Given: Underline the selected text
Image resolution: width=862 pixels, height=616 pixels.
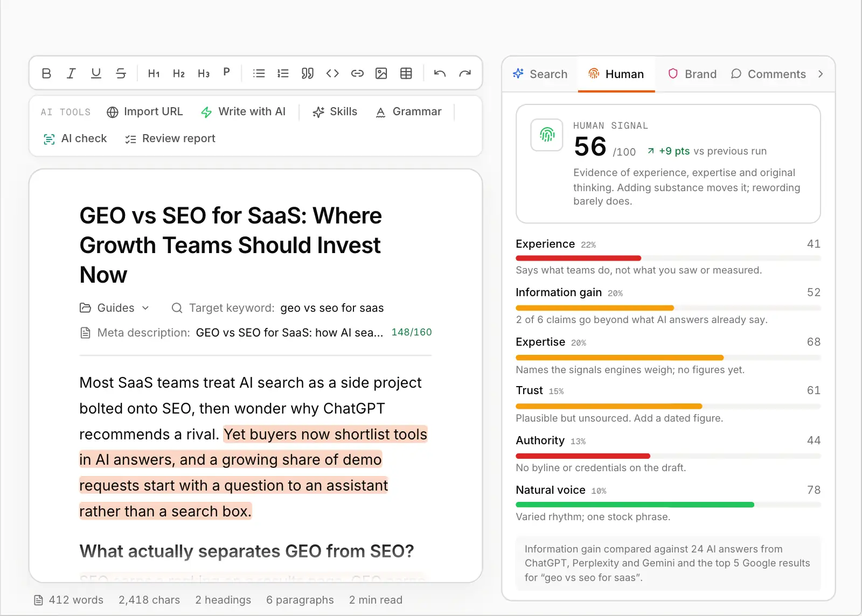Looking at the screenshot, I should [96, 73].
